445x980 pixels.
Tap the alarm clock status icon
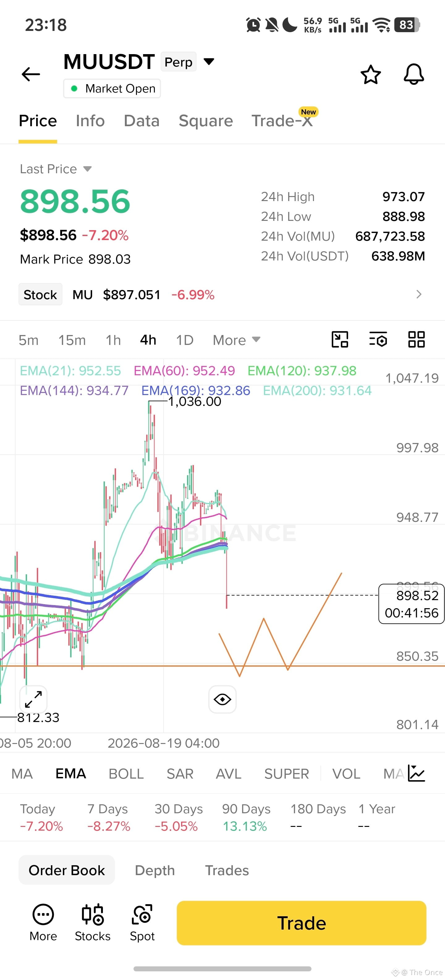click(253, 25)
